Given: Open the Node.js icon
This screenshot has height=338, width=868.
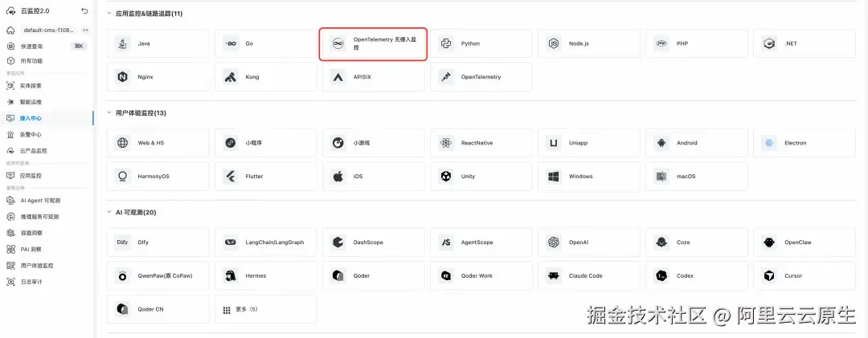Looking at the screenshot, I should click(x=554, y=43).
